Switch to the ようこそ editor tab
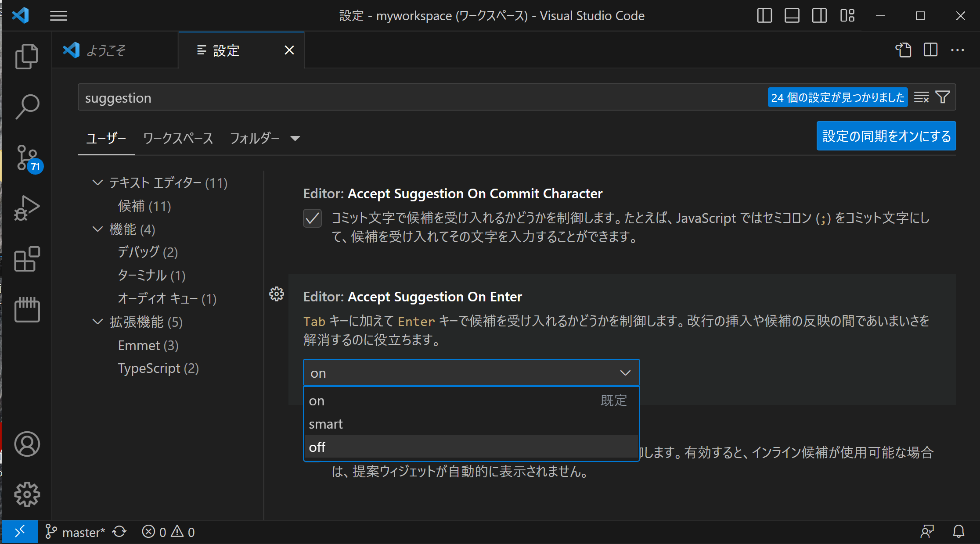The image size is (980, 544). coord(115,50)
